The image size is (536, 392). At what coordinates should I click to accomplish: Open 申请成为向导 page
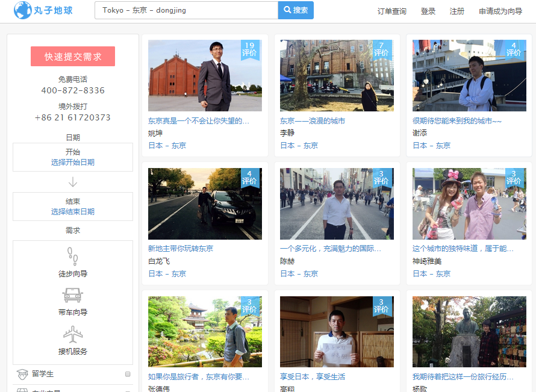pos(500,11)
